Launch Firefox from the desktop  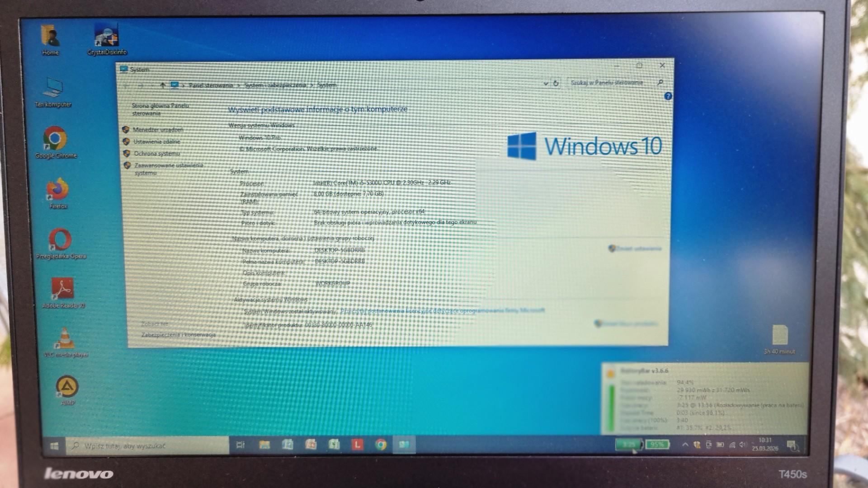58,193
